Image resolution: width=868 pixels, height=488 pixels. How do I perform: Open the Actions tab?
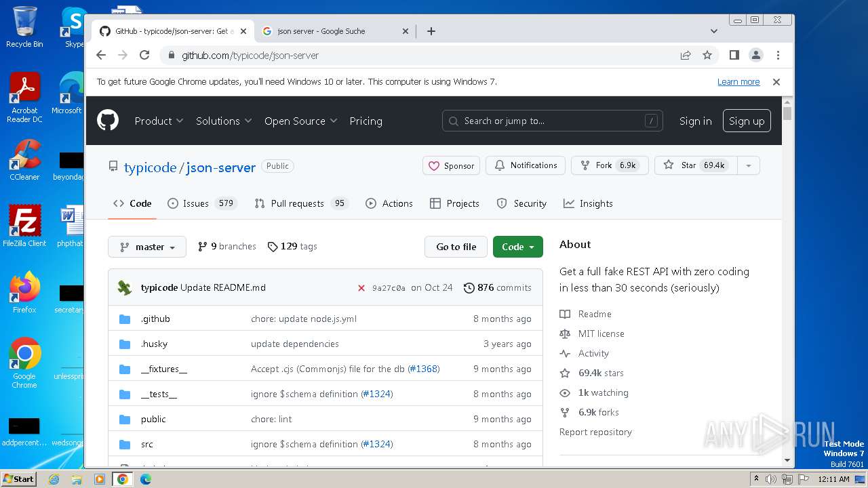coord(389,203)
